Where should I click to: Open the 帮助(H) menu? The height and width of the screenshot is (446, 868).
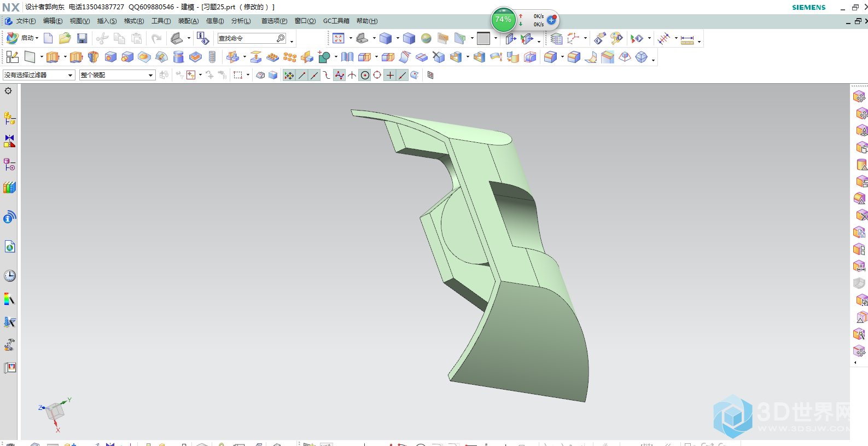tap(367, 21)
